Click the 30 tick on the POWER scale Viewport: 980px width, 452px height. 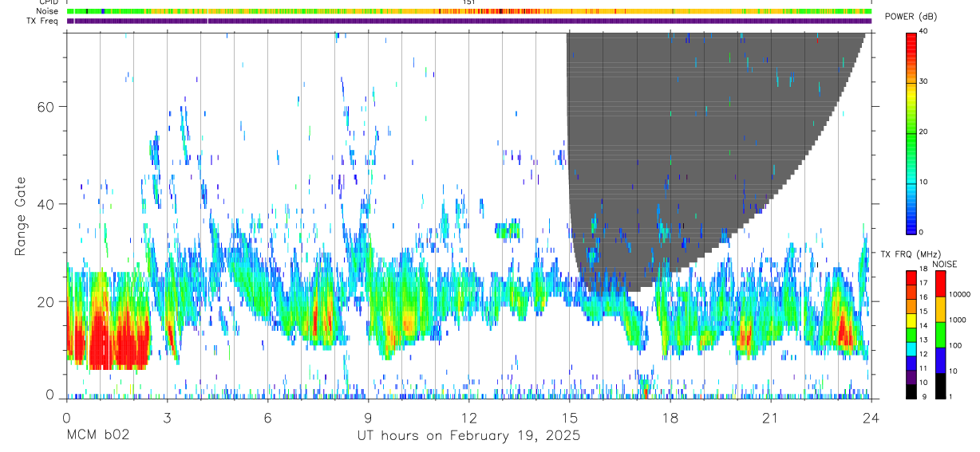[923, 82]
